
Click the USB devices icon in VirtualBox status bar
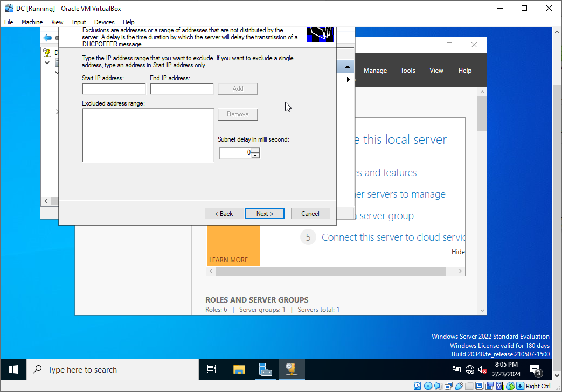[458, 386]
